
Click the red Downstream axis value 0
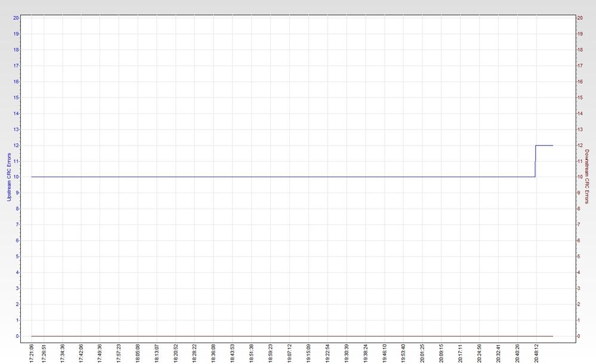click(x=579, y=336)
